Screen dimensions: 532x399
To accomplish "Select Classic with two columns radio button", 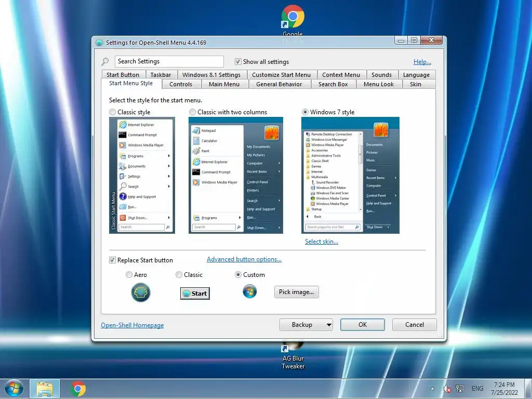I will pyautogui.click(x=192, y=112).
